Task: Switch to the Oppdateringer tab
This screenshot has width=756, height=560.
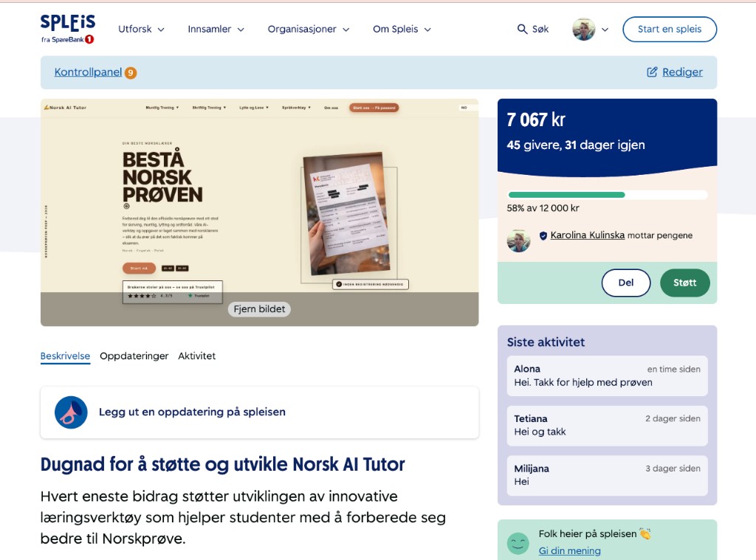Action: click(x=134, y=356)
